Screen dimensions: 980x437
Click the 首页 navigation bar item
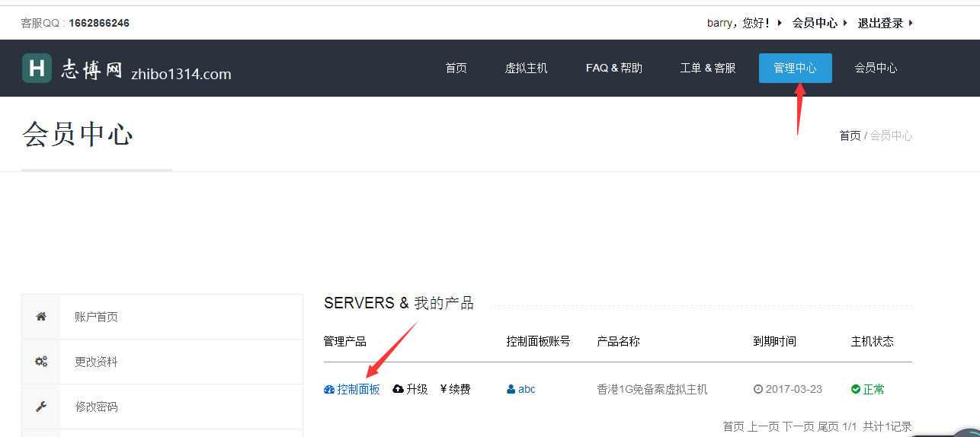[x=456, y=68]
